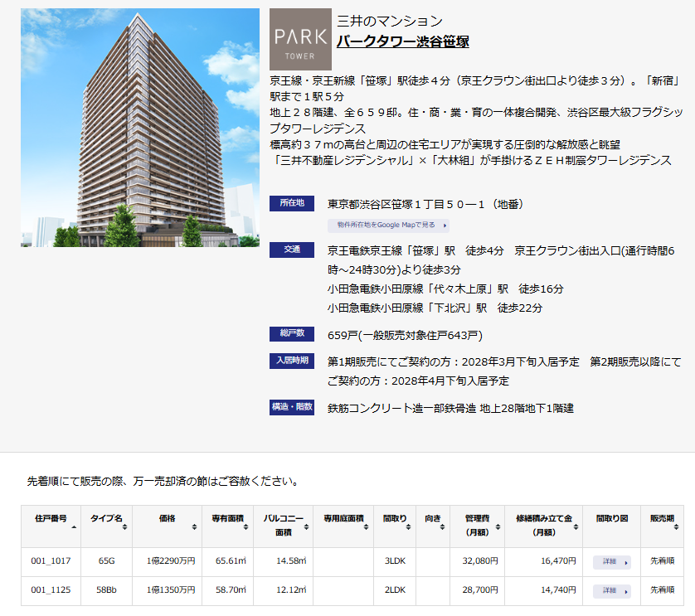Sort table by 間取り column
695x616 pixels.
click(395, 526)
